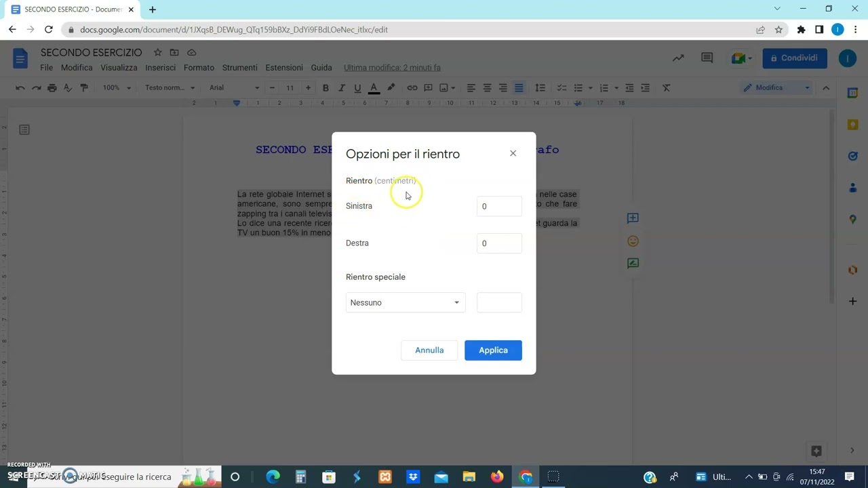Open Microsoft Edge from the taskbar

pos(273,477)
